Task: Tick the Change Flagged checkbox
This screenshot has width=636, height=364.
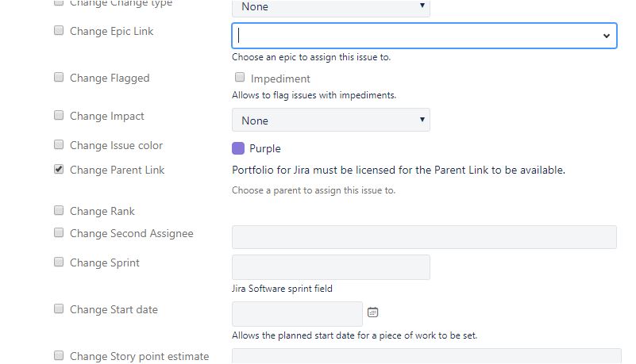Action: pyautogui.click(x=59, y=78)
